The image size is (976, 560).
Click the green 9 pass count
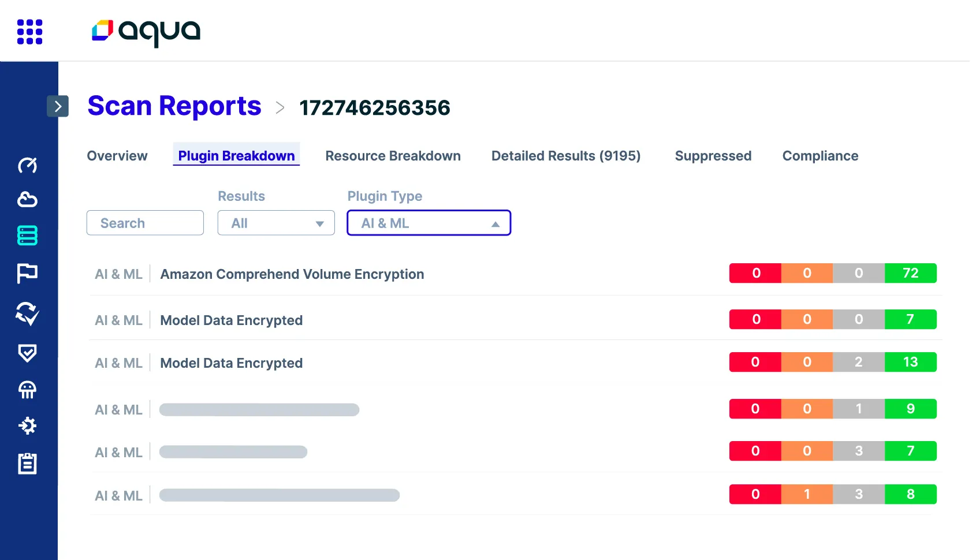911,409
